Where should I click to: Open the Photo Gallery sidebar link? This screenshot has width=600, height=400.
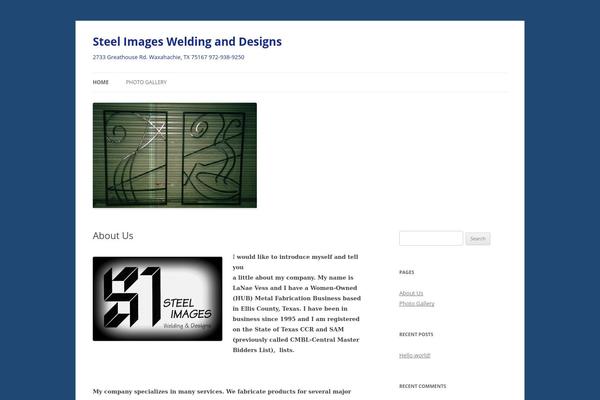[417, 304]
